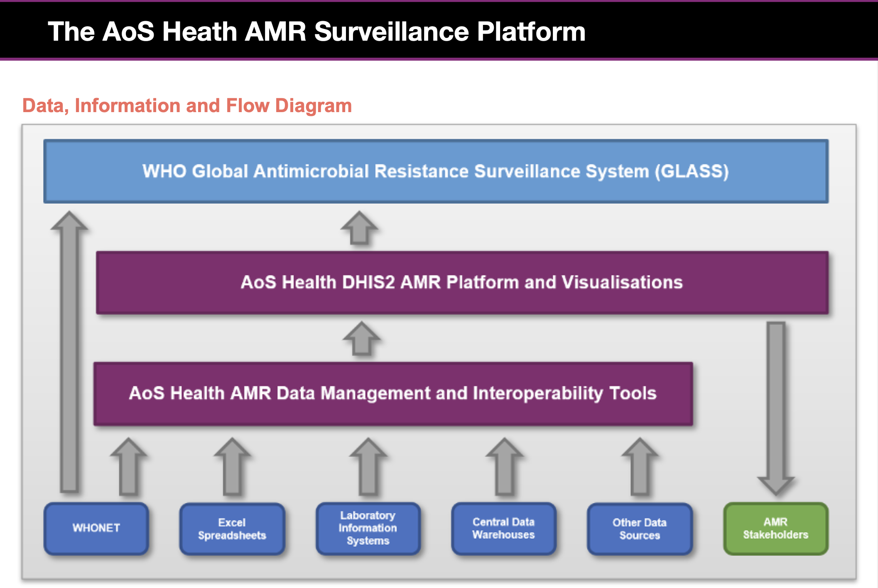Click the WHO GLASS blue banner
Viewport: 878px width, 588px height.
pyautogui.click(x=436, y=171)
